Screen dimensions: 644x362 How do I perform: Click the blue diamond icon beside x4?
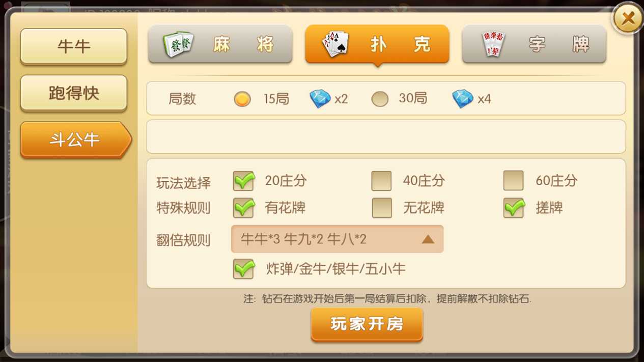(x=463, y=98)
